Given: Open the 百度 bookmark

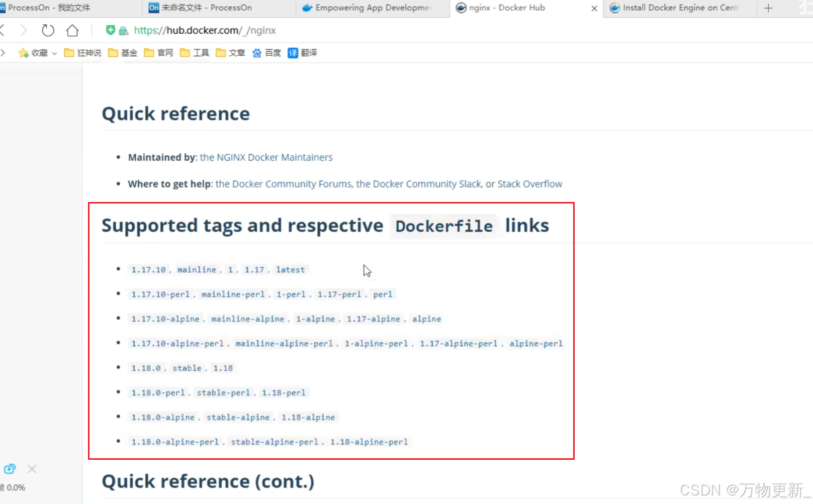Looking at the screenshot, I should click(x=266, y=53).
